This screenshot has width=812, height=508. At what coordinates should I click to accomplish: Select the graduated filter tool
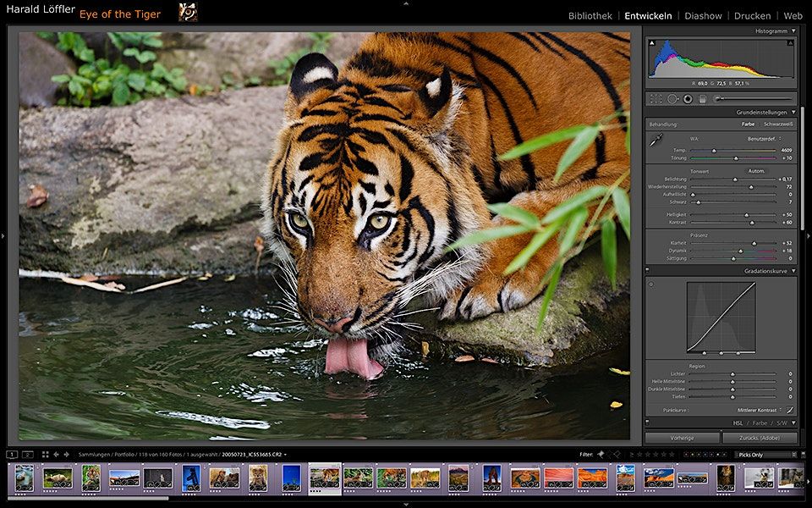702,98
